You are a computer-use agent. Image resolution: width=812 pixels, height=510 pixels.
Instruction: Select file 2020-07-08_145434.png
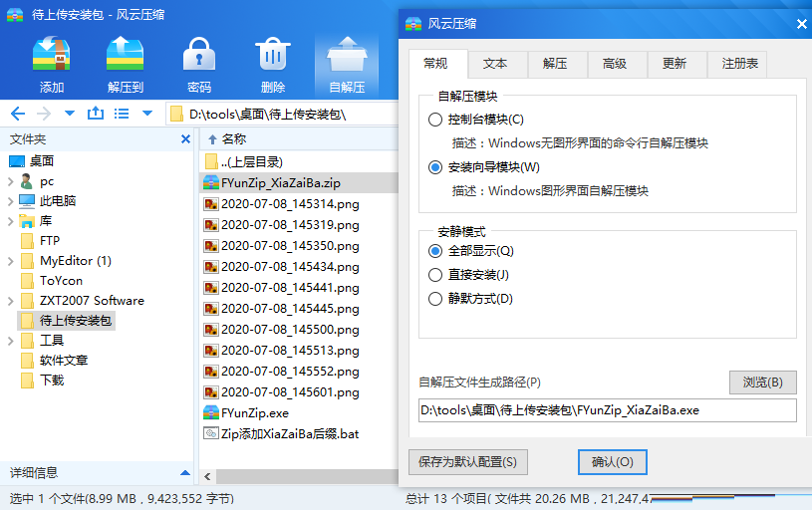click(x=290, y=267)
